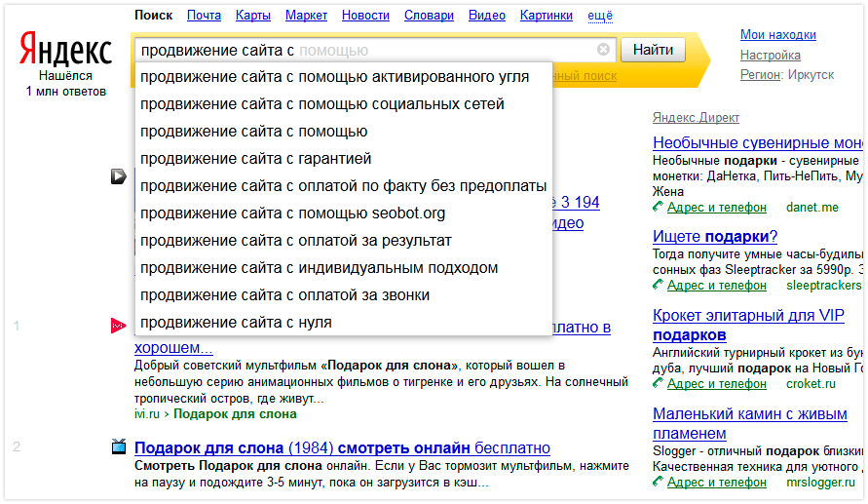
Task: Click the phone icon beside sleeptrackers ad
Action: click(x=658, y=285)
